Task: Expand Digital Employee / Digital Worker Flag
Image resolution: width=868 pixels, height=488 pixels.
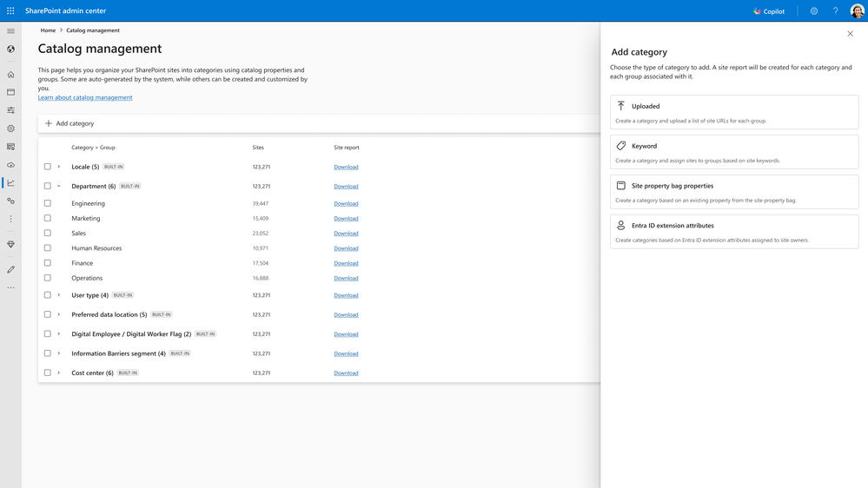Action: (x=59, y=333)
